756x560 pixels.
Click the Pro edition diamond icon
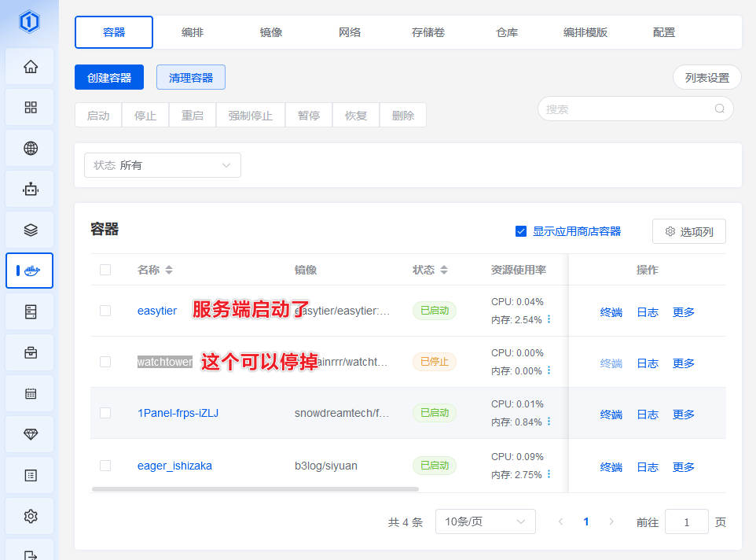[x=29, y=433]
